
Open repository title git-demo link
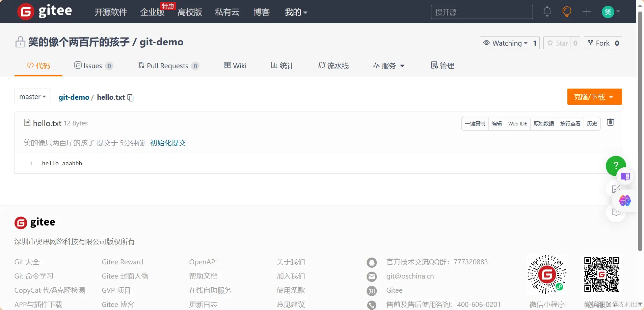(x=161, y=42)
